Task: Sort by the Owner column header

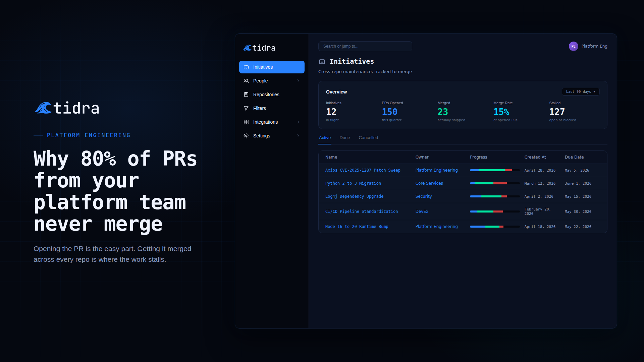Action: (422, 157)
